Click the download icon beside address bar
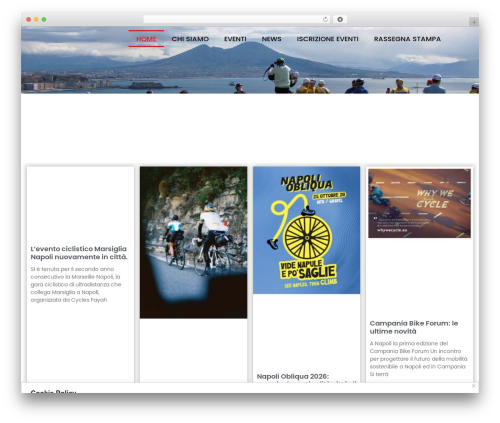 tap(340, 20)
